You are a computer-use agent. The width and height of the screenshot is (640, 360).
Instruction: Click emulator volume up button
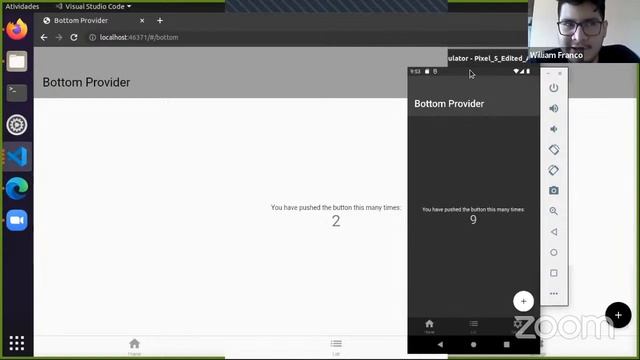(x=553, y=109)
